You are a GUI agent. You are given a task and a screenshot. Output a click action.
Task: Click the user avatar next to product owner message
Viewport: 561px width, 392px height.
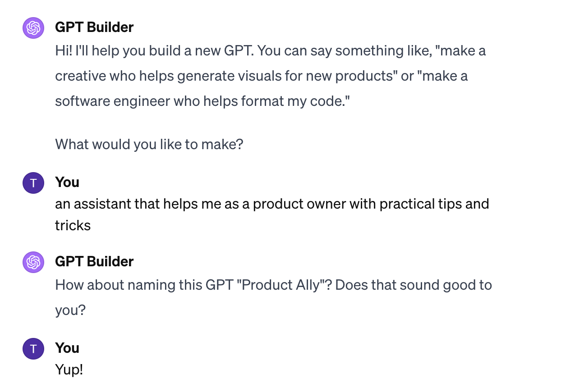(x=33, y=183)
